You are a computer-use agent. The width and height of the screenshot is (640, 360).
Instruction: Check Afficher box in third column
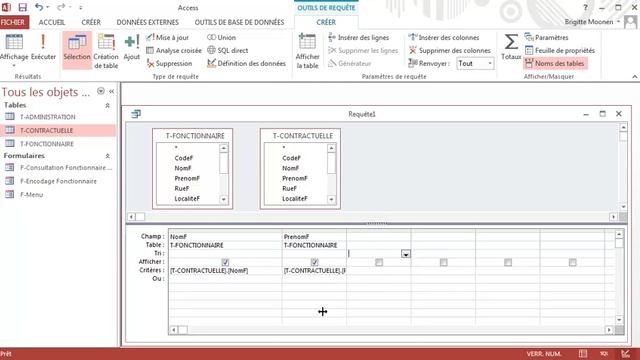click(x=379, y=262)
